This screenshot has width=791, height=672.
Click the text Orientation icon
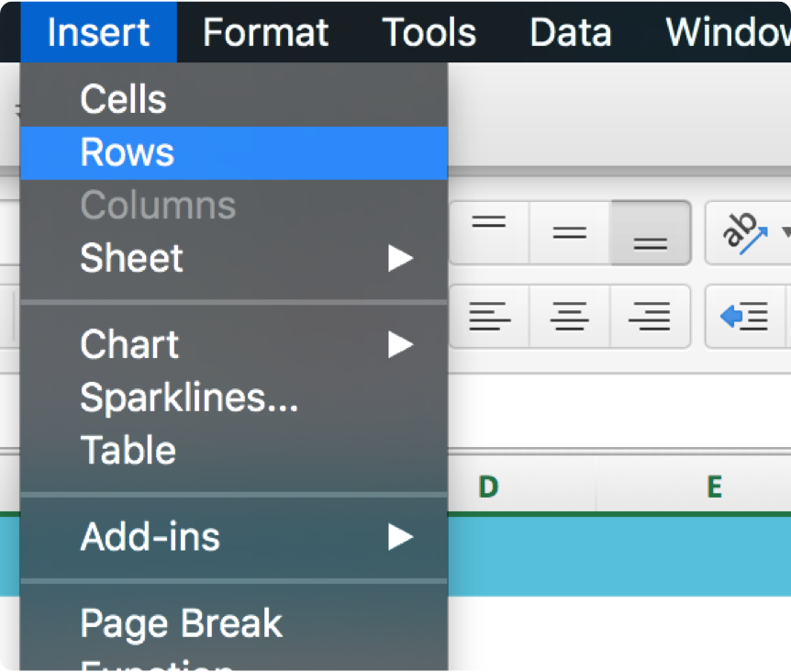coord(741,233)
